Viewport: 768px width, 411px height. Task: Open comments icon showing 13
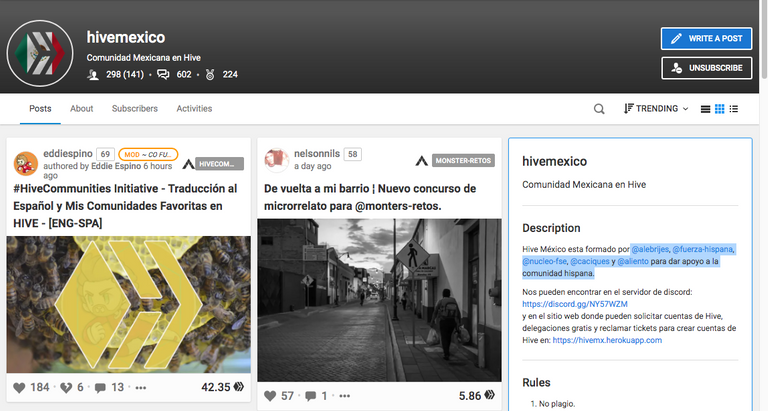(x=100, y=388)
